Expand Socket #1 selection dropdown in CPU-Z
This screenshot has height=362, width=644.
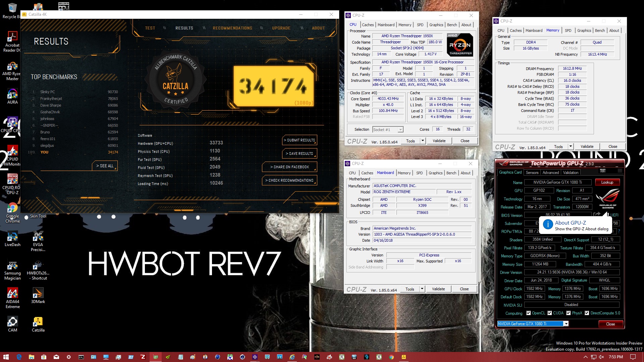pos(400,130)
